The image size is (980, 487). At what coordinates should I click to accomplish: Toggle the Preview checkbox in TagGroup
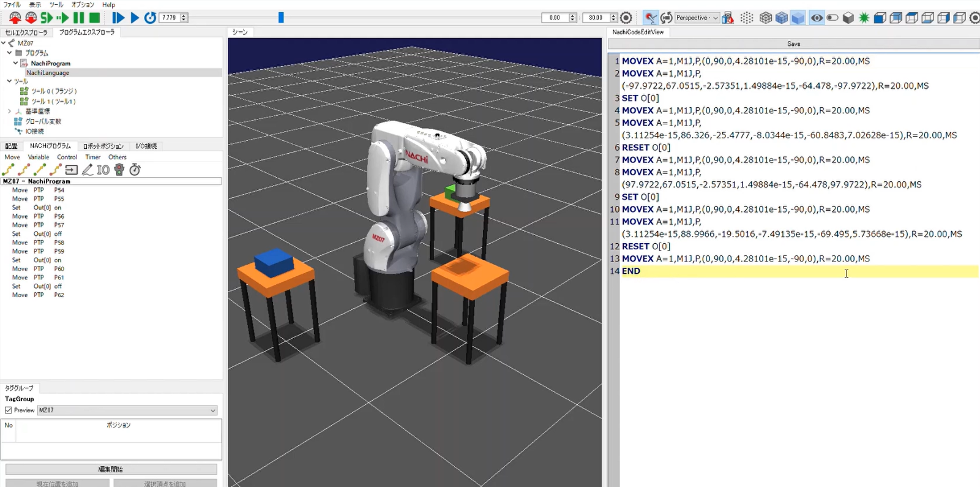click(9, 410)
